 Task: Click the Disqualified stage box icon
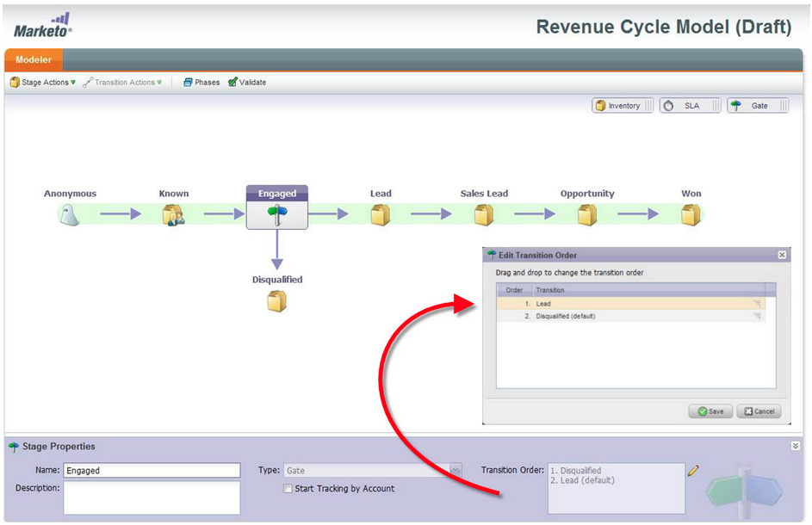tap(277, 301)
